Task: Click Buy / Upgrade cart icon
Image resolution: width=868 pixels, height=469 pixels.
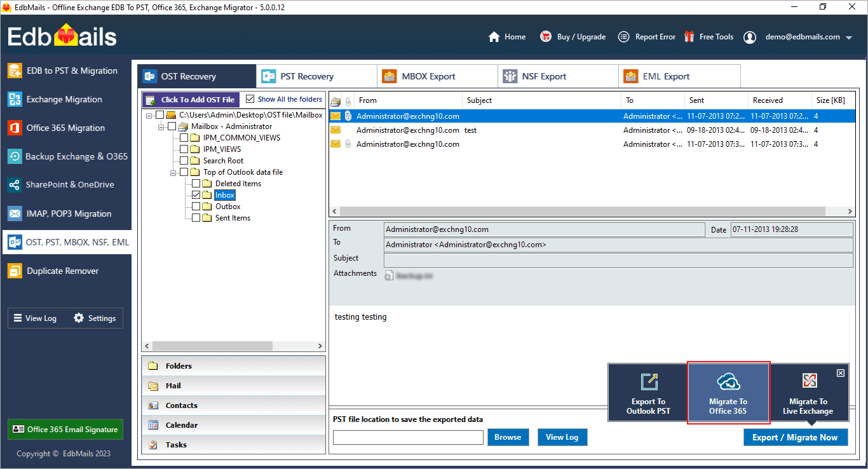Action: click(545, 37)
